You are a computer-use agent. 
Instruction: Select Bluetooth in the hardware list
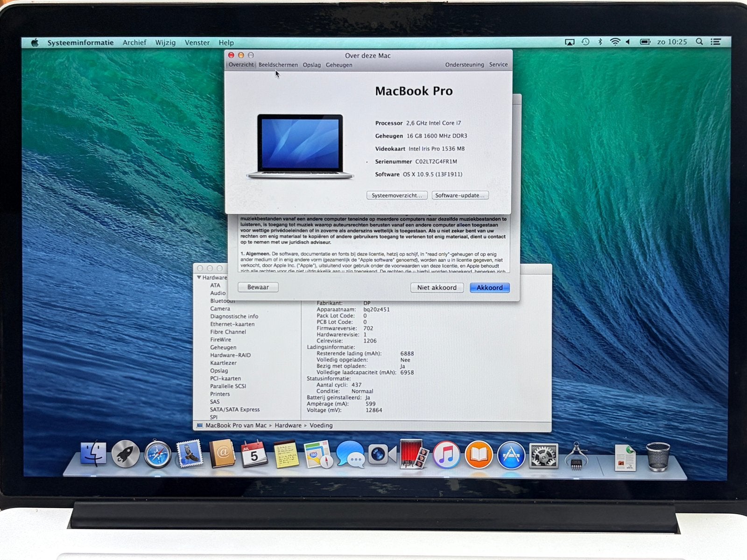tap(223, 301)
